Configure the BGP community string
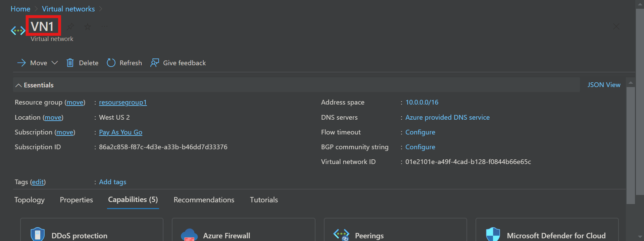 click(420, 147)
